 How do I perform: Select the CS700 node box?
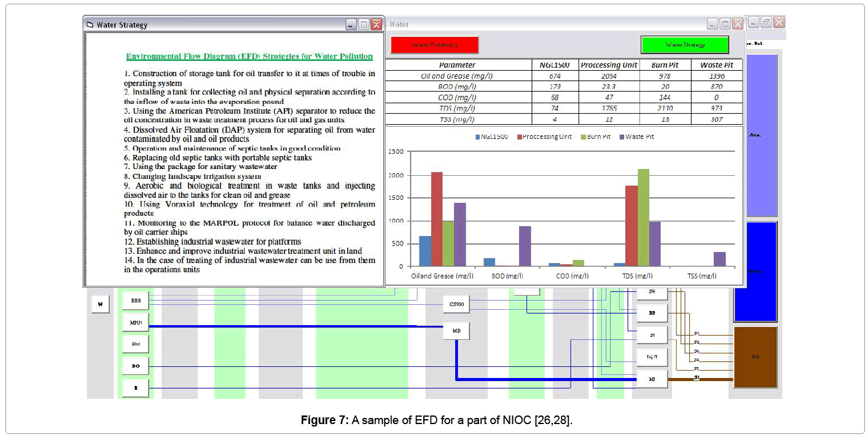pos(456,304)
